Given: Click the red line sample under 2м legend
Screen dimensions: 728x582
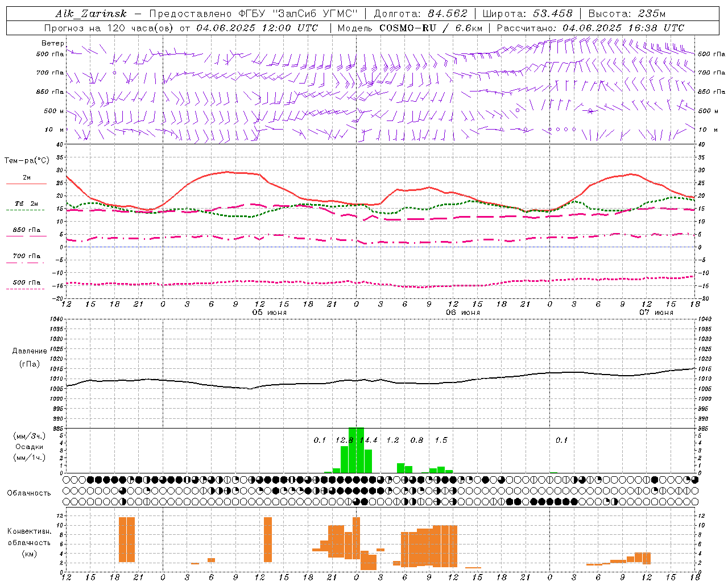Looking at the screenshot, I should click(x=26, y=184).
